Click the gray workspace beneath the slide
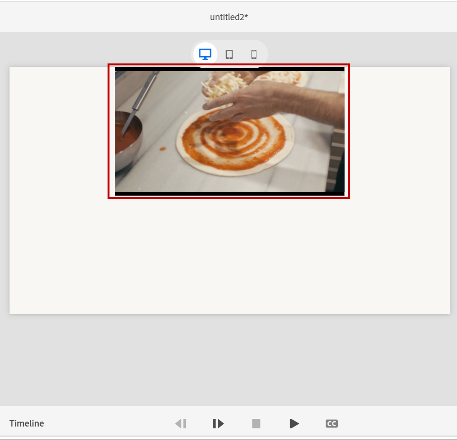This screenshot has height=440, width=457. [230, 360]
